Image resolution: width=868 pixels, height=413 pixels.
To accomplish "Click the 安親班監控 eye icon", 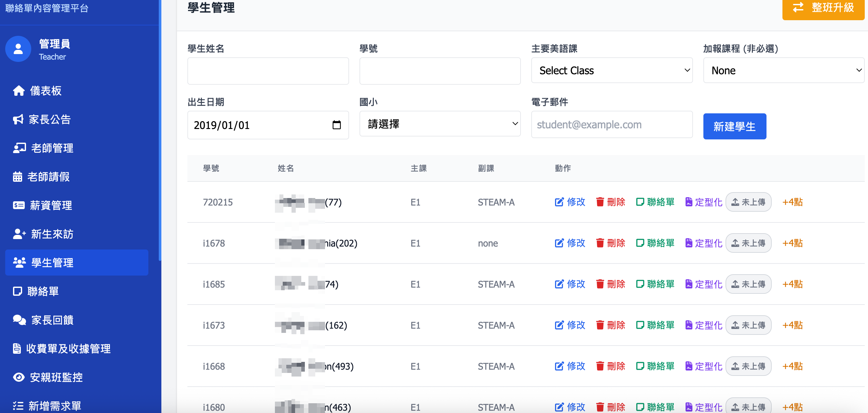I will 19,377.
